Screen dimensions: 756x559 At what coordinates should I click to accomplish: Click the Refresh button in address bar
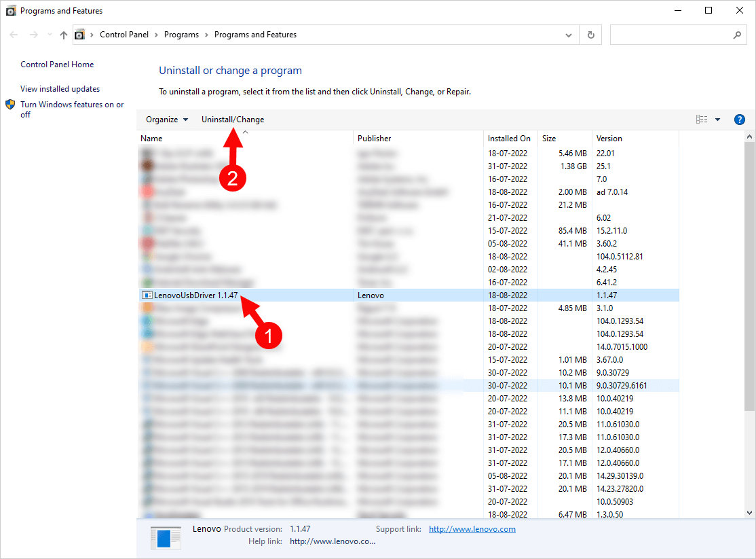590,35
